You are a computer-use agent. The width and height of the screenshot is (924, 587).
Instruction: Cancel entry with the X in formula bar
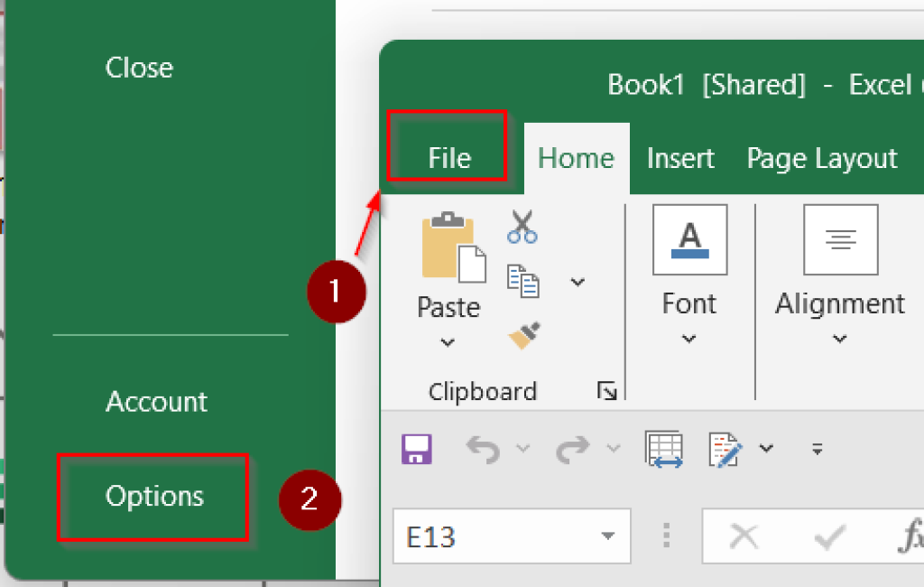click(744, 536)
